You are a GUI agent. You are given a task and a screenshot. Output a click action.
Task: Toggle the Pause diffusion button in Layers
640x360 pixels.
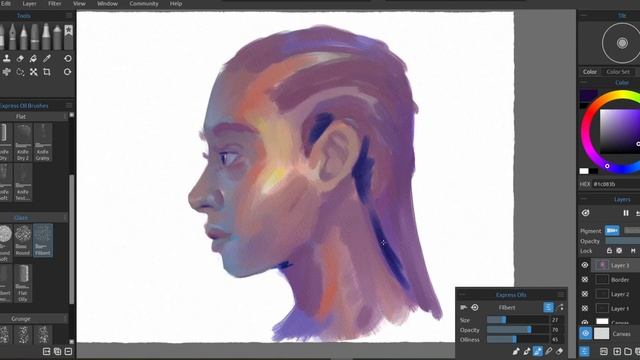626,213
